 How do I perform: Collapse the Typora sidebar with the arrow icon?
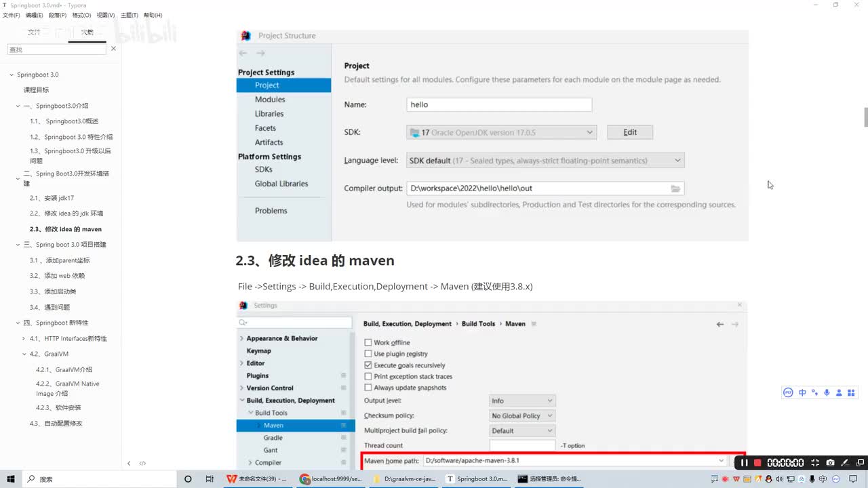129,464
